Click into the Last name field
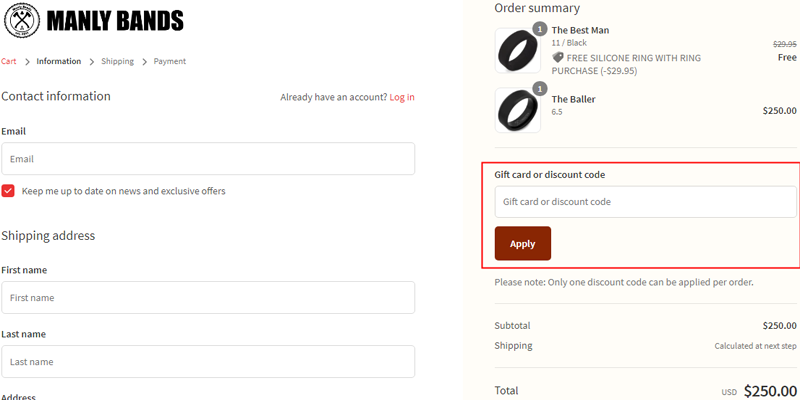 click(208, 362)
